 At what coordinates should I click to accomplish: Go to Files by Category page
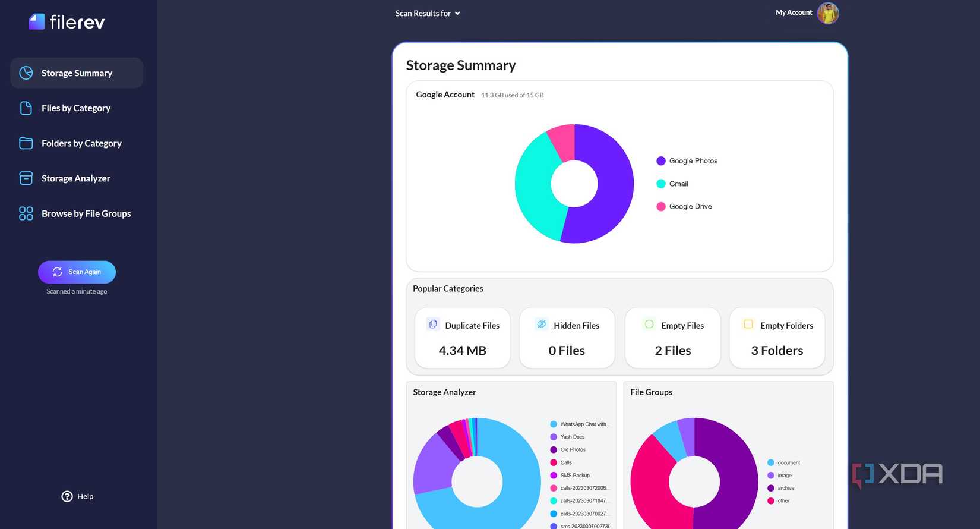[x=77, y=108]
